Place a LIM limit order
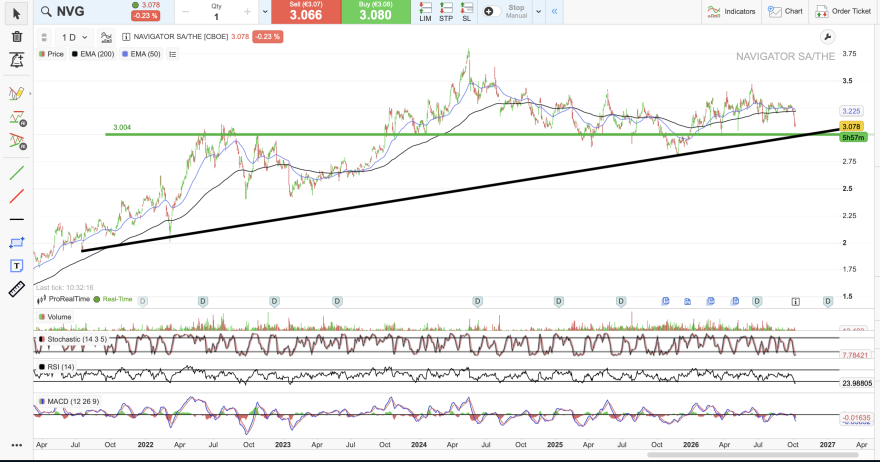The image size is (880, 462). click(x=425, y=12)
